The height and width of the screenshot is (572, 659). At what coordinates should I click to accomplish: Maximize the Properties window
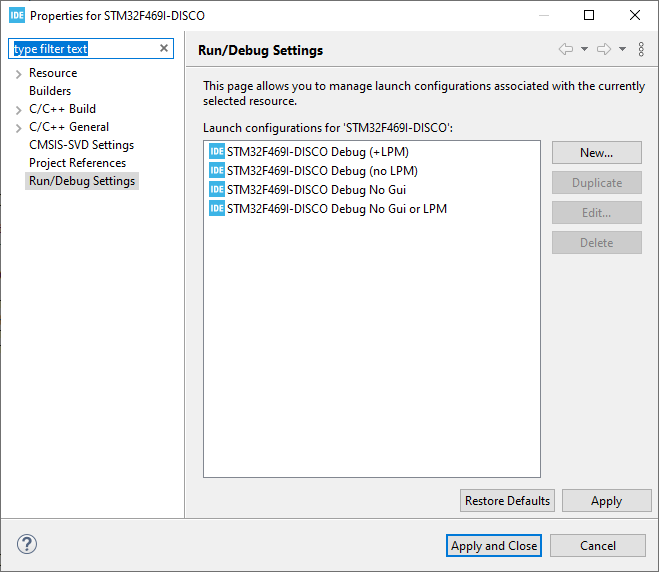pyautogui.click(x=589, y=15)
